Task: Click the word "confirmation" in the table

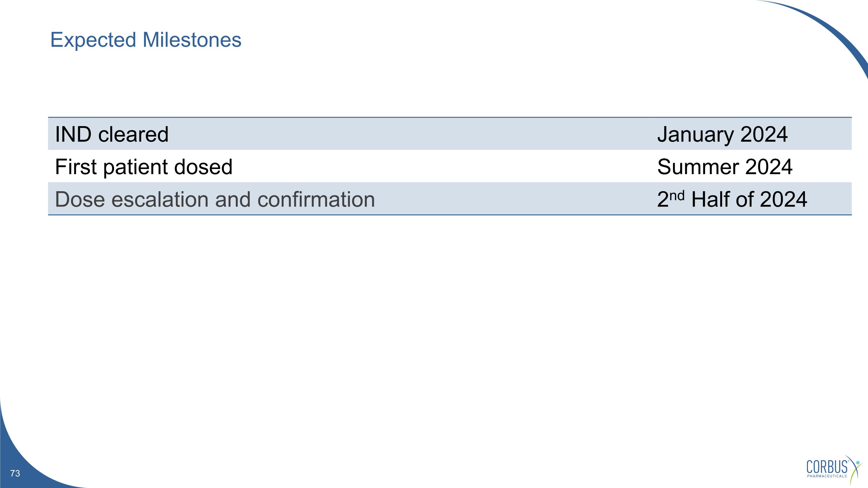Action: [316, 199]
